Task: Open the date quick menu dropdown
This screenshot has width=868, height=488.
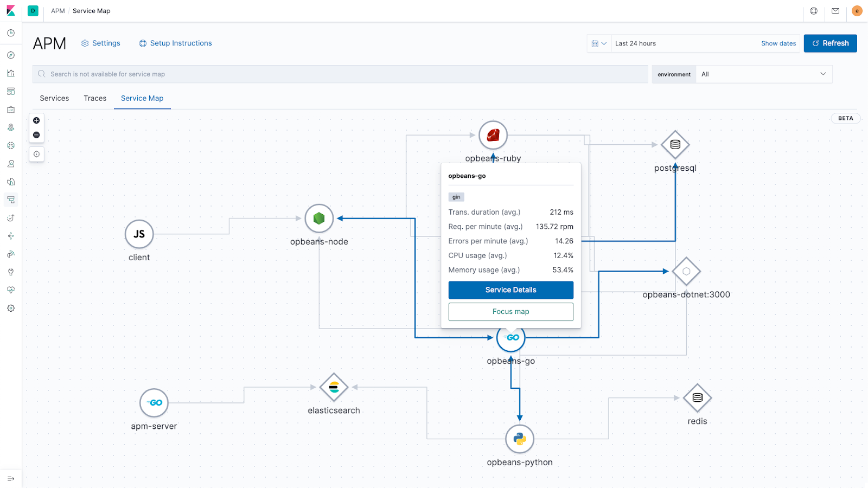Action: pos(599,43)
